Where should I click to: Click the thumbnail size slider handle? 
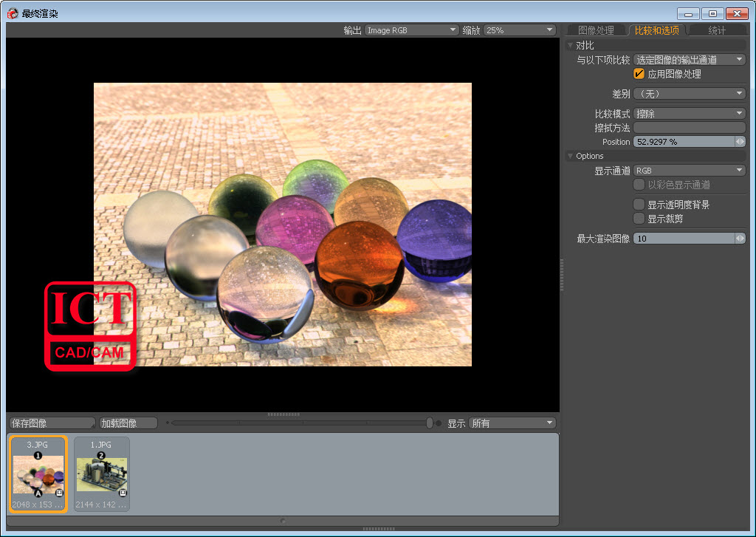430,423
